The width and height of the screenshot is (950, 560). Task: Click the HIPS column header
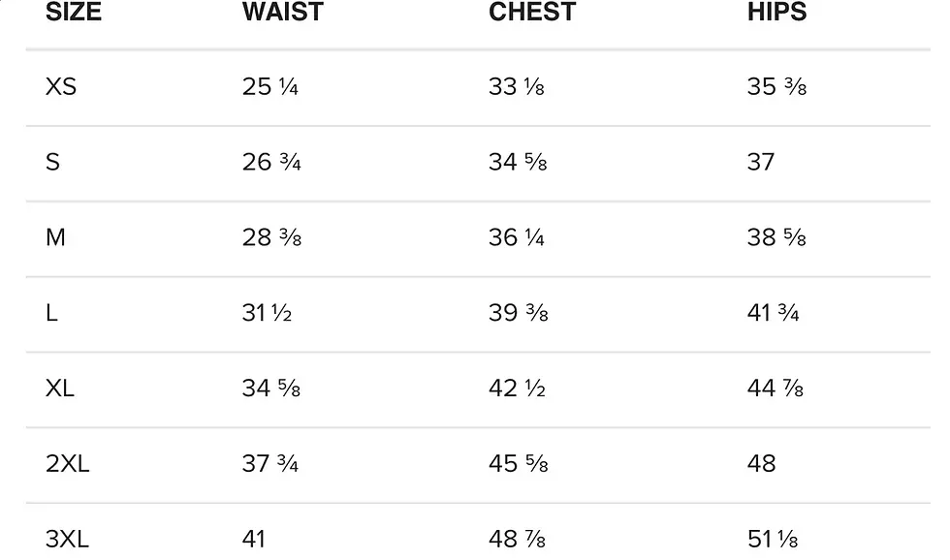[x=776, y=13]
